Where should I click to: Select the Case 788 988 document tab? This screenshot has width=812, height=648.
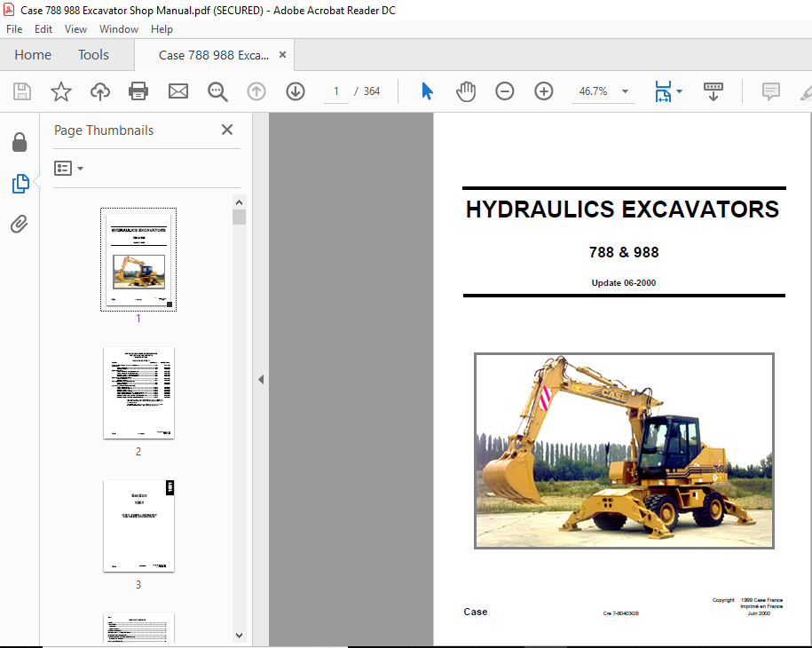[x=214, y=55]
